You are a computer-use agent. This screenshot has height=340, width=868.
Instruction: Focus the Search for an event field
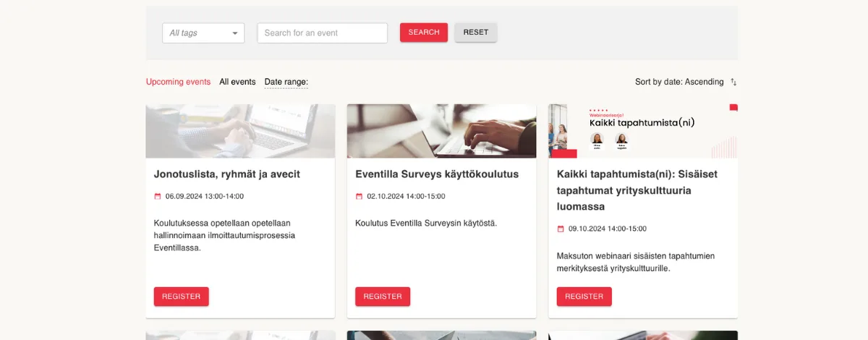[x=323, y=33]
